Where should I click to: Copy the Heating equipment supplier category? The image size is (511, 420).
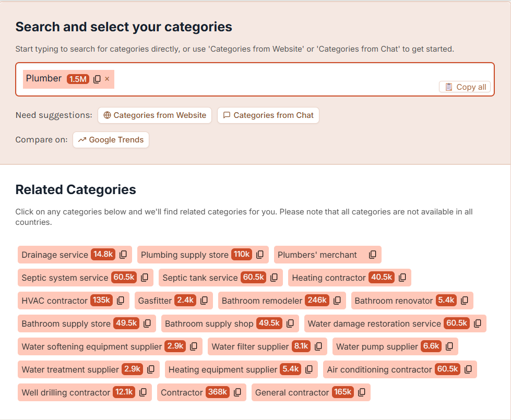309,369
